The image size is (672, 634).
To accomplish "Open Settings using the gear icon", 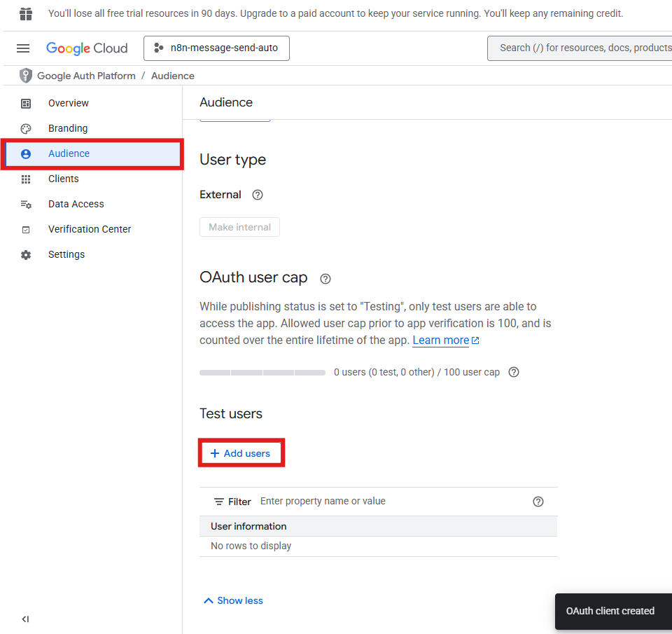I will [25, 254].
